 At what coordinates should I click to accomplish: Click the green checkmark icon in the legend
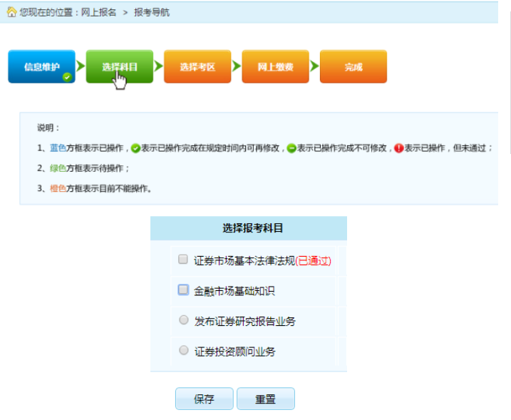(x=135, y=148)
